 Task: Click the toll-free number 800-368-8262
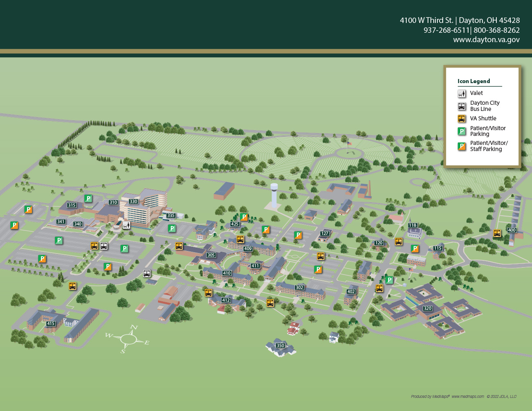(x=496, y=30)
